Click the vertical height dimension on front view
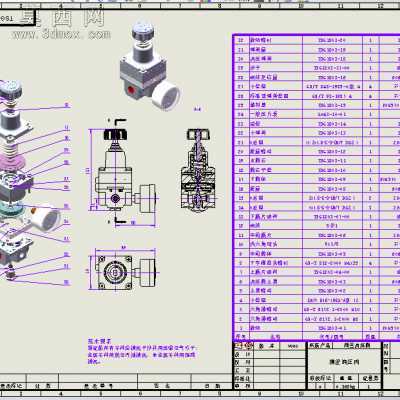 click(x=88, y=171)
